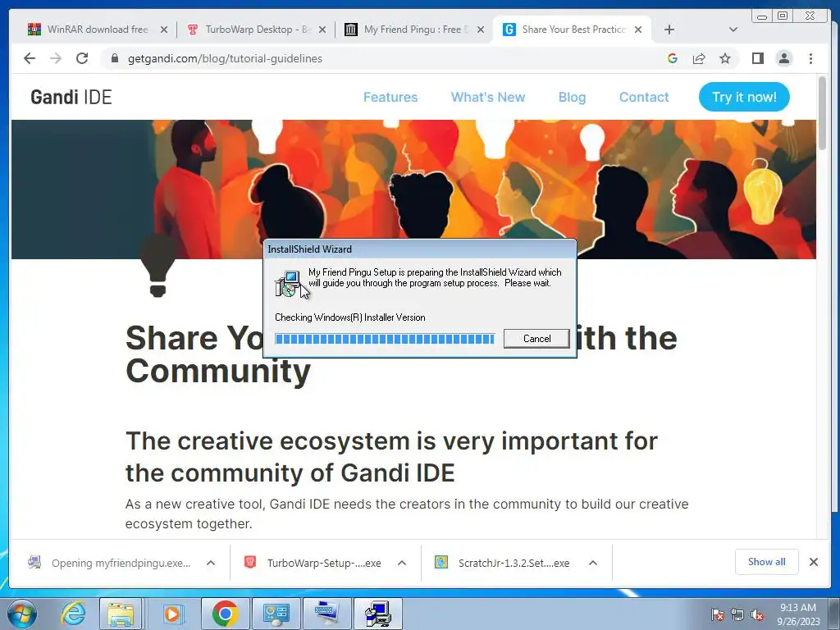The width and height of the screenshot is (840, 630).
Task: Close the My Friend Pingu tab
Action: coord(481,30)
